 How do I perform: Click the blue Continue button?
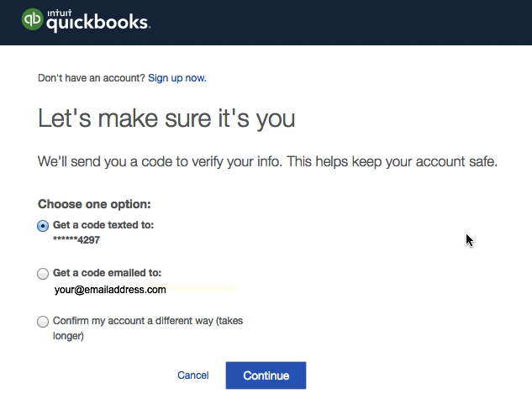(266, 375)
